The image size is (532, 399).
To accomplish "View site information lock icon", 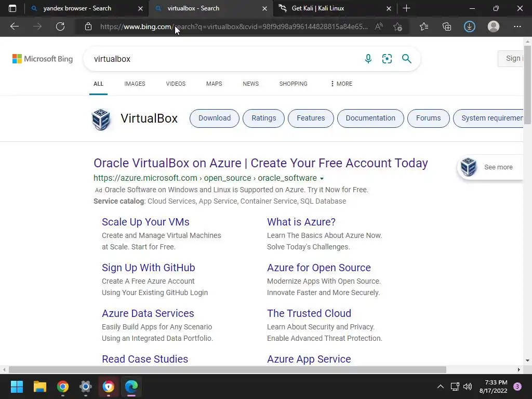I will pyautogui.click(x=88, y=26).
